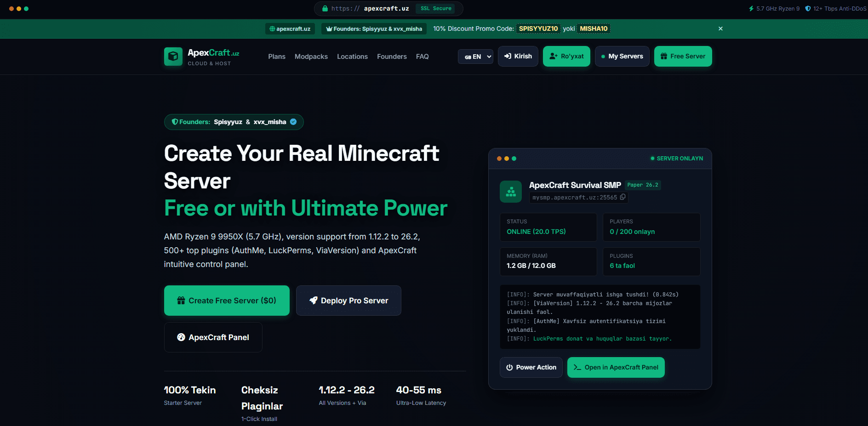Click the power icon on Power Action
868x426 pixels.
tap(509, 368)
